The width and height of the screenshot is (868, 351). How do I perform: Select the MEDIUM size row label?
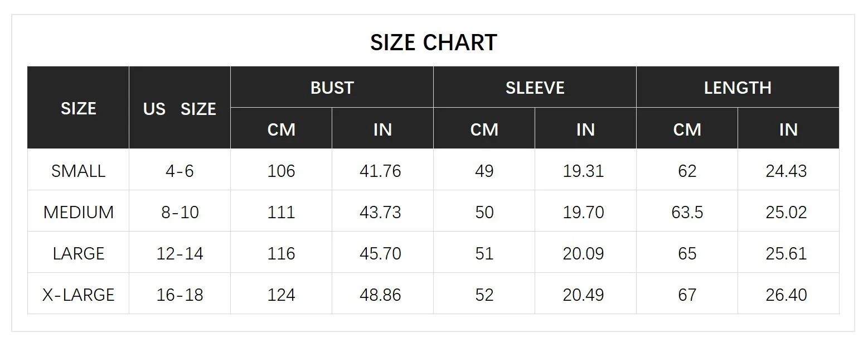(x=78, y=212)
